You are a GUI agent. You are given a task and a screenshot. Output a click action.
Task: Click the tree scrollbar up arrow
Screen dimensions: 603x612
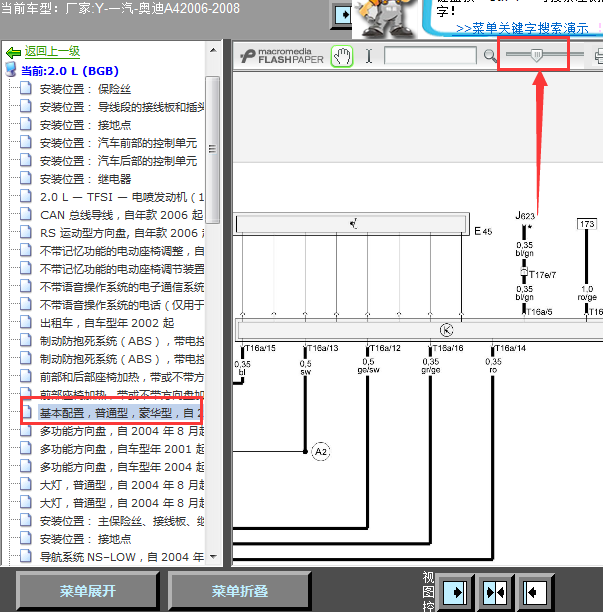(x=213, y=50)
